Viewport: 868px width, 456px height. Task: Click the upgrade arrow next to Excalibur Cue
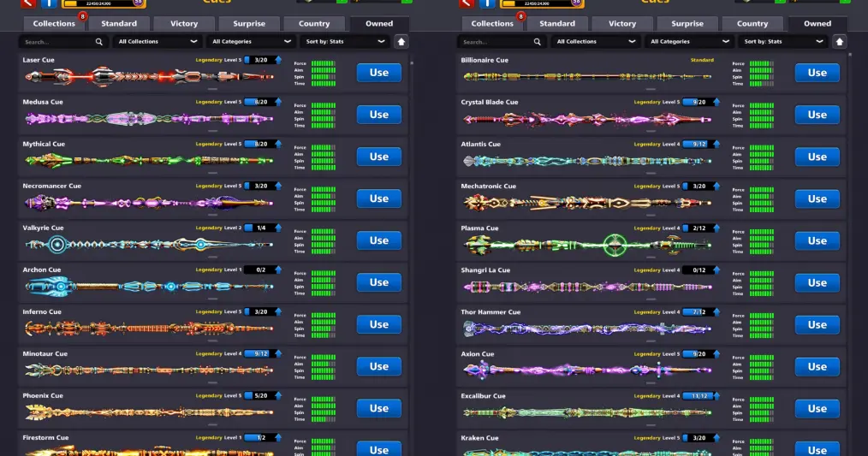716,396
